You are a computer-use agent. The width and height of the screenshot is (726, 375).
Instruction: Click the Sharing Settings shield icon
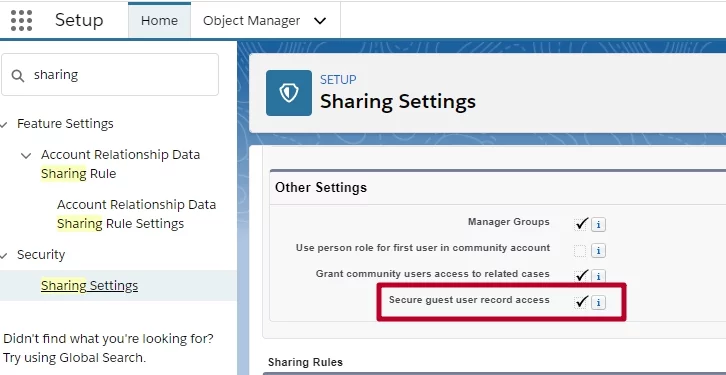point(289,93)
